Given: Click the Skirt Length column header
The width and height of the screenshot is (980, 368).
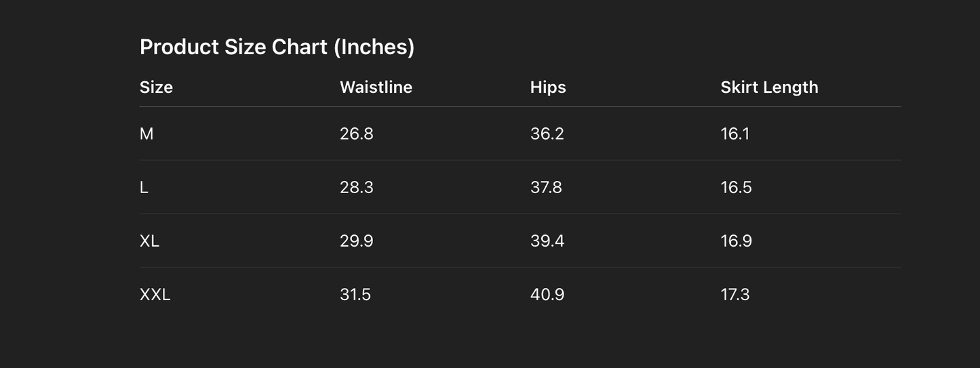Looking at the screenshot, I should [x=769, y=87].
